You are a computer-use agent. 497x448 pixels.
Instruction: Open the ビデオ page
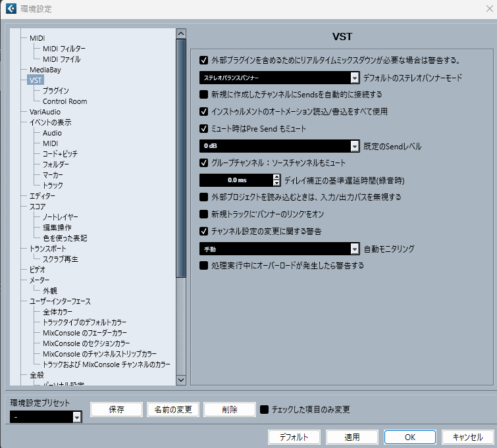(38, 270)
